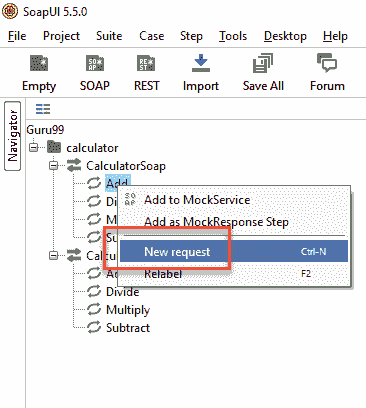Select the Divide operation tree item
This screenshot has width=366, height=408.
[122, 292]
